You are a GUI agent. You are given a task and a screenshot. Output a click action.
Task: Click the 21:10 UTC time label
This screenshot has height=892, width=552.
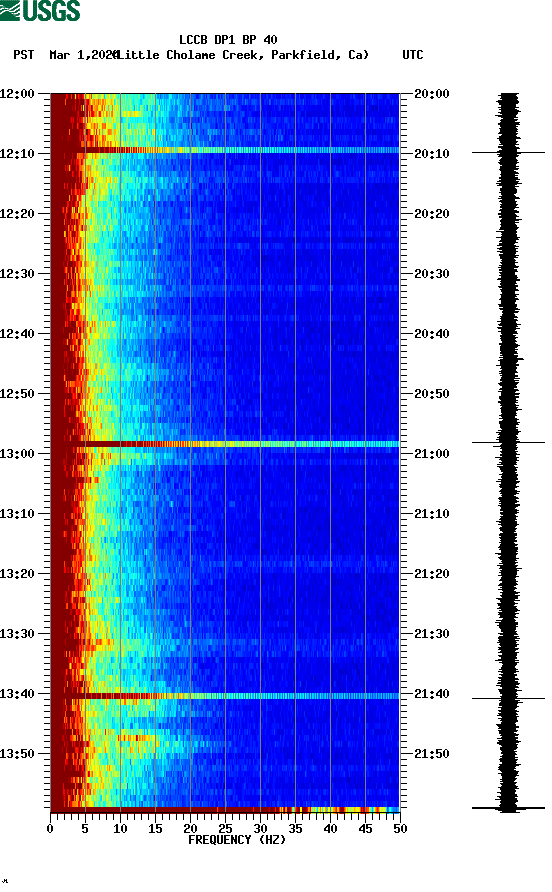click(x=431, y=514)
